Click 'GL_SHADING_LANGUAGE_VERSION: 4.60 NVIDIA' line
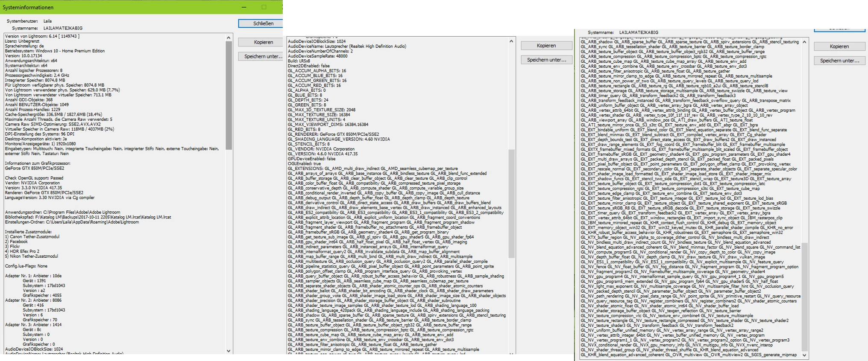Image resolution: width=868 pixels, height=361 pixels. [x=339, y=139]
